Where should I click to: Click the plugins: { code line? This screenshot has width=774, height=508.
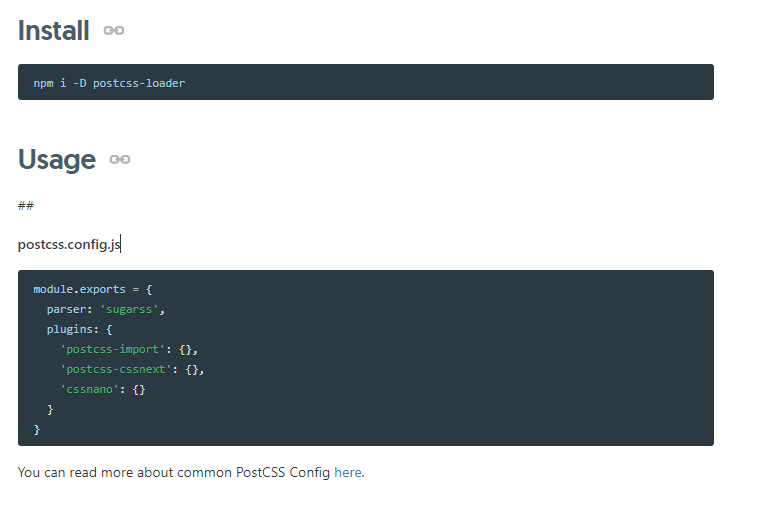pos(79,329)
